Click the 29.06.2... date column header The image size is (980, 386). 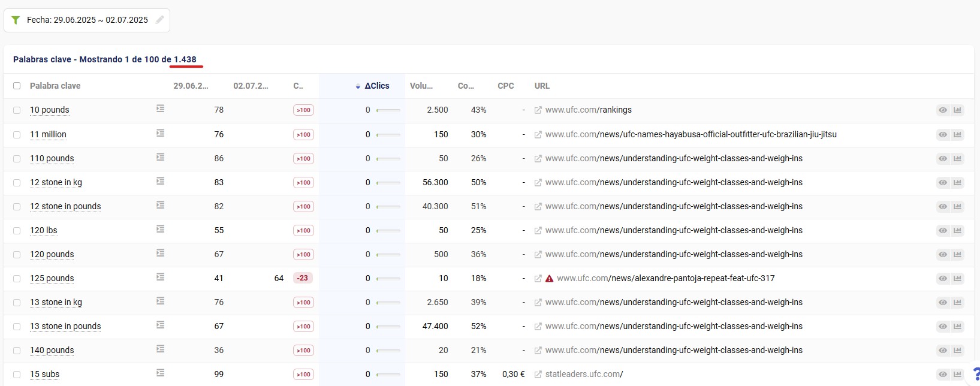pos(191,86)
